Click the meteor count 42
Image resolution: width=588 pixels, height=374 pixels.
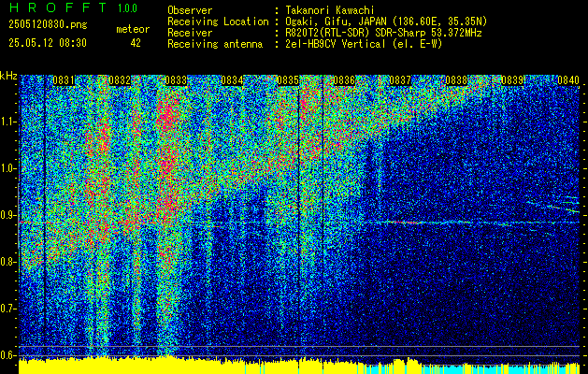point(136,43)
